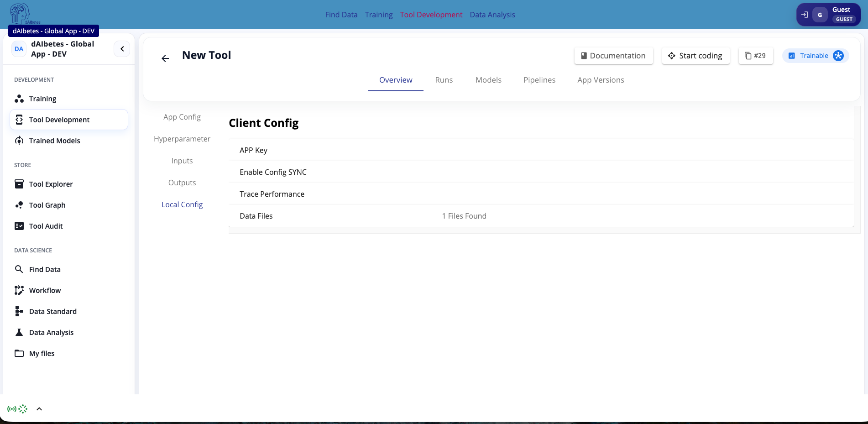Select App Config section

[182, 117]
